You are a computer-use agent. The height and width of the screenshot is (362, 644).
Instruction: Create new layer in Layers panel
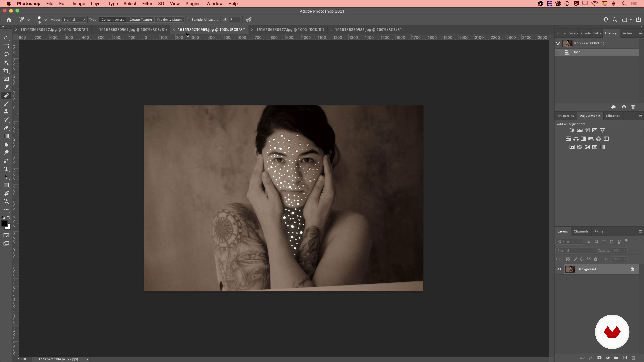pyautogui.click(x=625, y=358)
